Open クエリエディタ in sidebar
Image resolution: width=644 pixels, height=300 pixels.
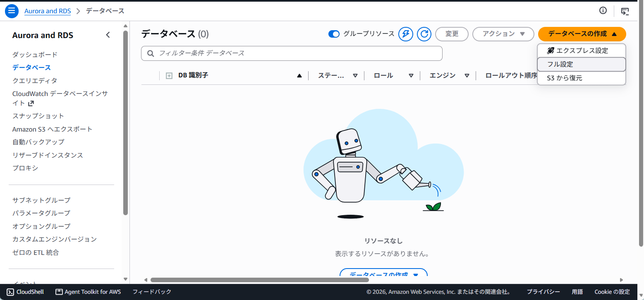tap(35, 81)
